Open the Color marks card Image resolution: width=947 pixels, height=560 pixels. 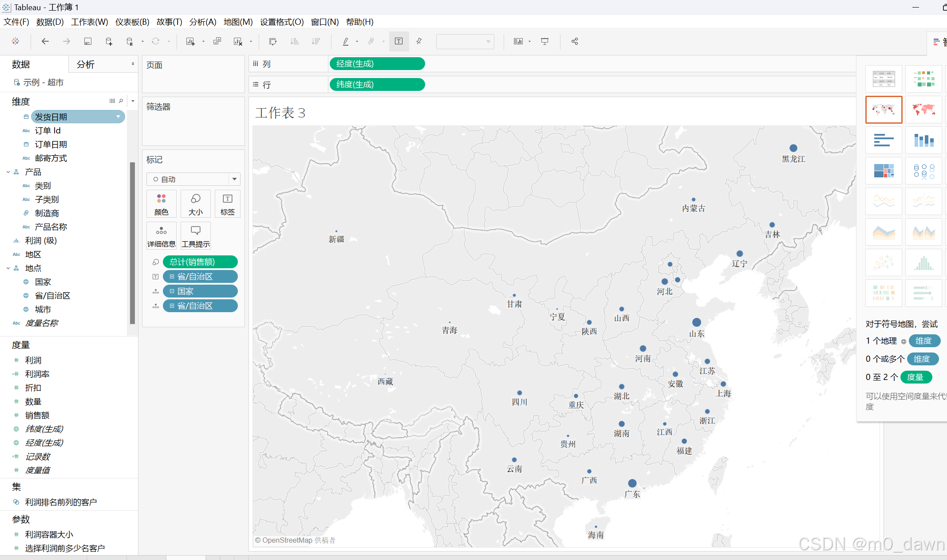click(x=161, y=204)
